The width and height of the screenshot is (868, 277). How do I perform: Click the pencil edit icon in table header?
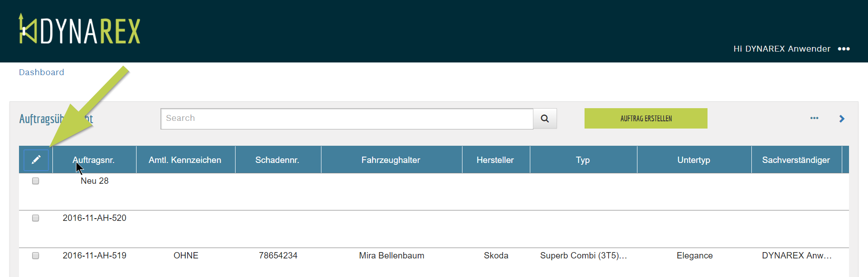point(36,160)
